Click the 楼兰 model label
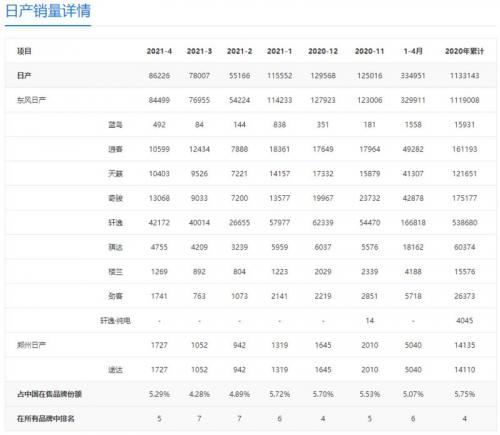Viewport: 500px width, 435px height. pos(116,272)
